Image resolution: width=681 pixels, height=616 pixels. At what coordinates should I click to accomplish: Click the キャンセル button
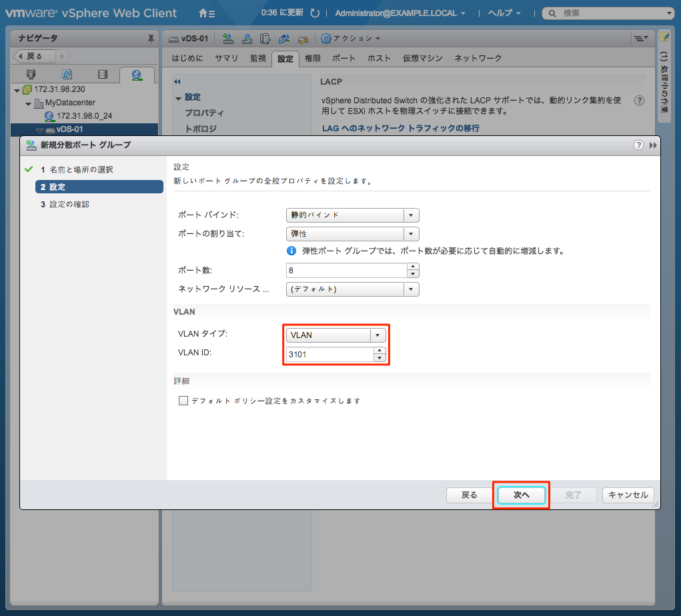pyautogui.click(x=628, y=495)
